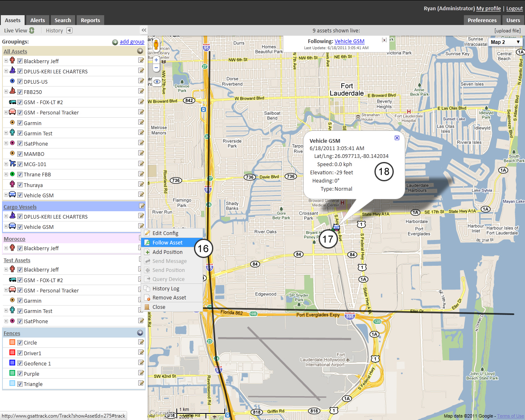Click the green plus icon on All Assets header

click(x=140, y=51)
